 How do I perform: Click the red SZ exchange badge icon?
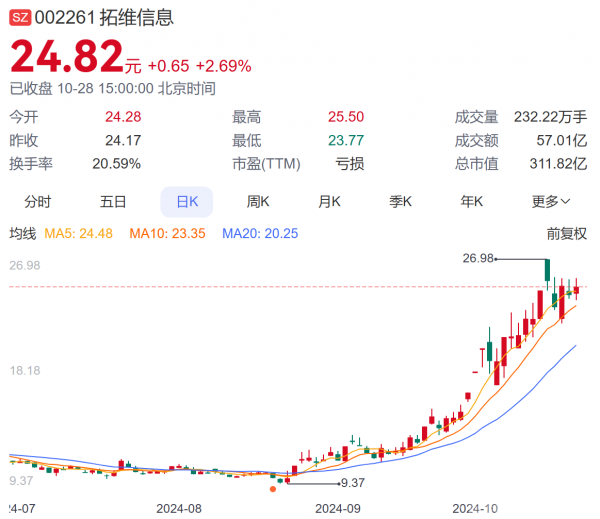coord(20,18)
